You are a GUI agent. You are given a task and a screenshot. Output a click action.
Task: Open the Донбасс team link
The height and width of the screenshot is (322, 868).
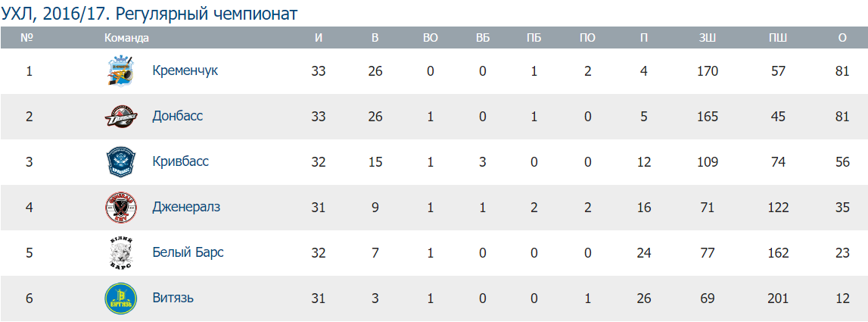click(x=177, y=117)
